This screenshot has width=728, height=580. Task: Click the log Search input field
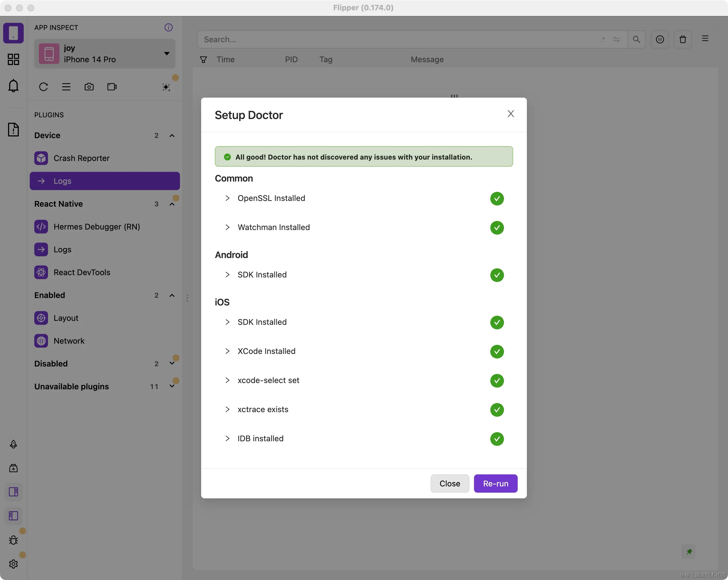tap(399, 39)
